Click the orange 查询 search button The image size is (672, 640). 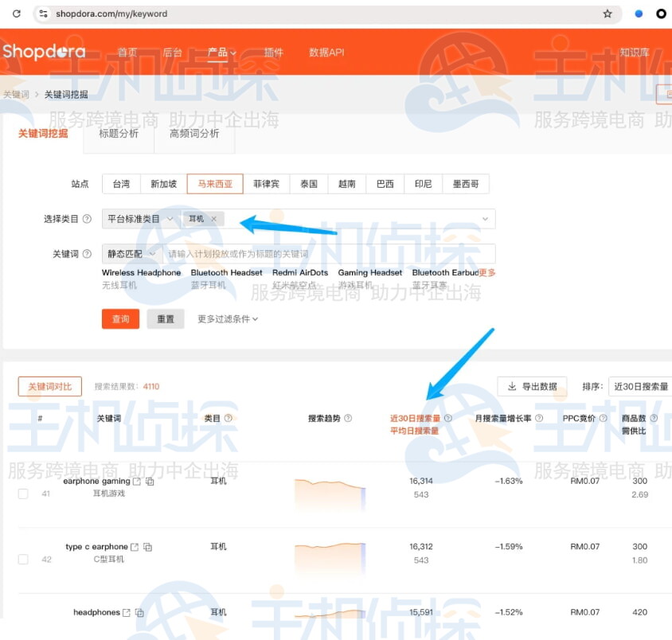[x=120, y=318]
